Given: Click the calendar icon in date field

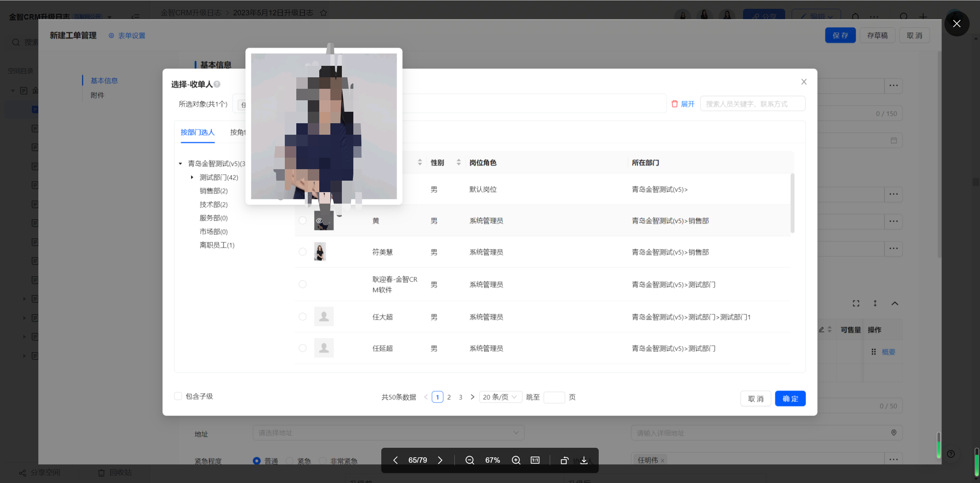Looking at the screenshot, I should (894, 140).
